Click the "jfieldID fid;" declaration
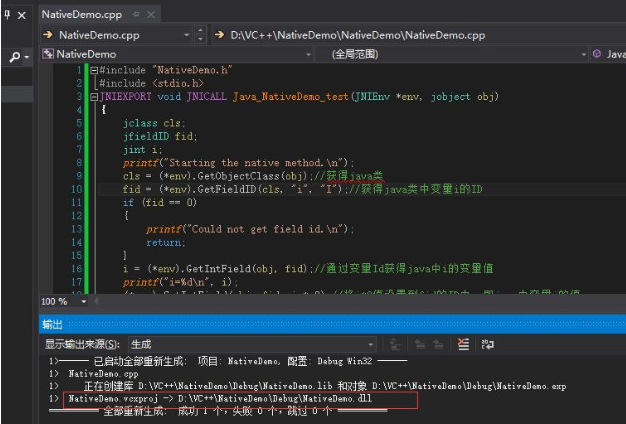The height and width of the screenshot is (424, 626). (160, 137)
